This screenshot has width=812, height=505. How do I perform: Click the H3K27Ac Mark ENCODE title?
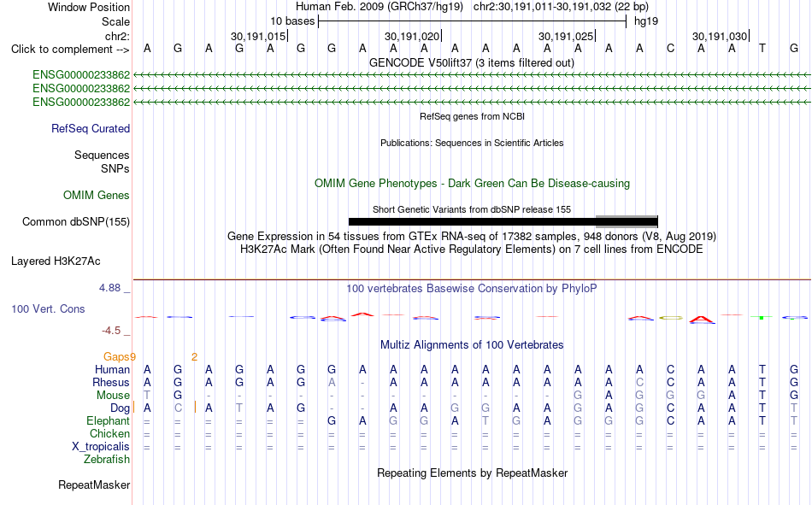click(x=472, y=250)
